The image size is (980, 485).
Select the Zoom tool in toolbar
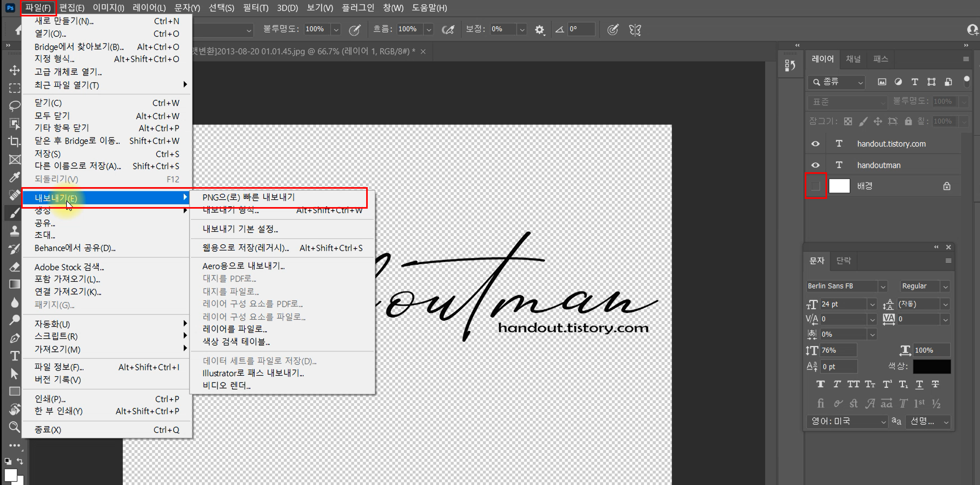coord(14,427)
